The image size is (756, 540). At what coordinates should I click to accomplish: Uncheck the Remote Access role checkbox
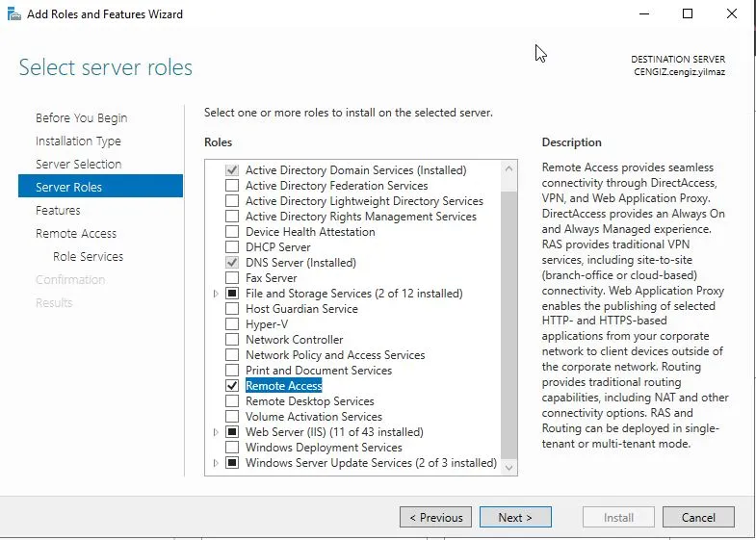click(x=231, y=386)
